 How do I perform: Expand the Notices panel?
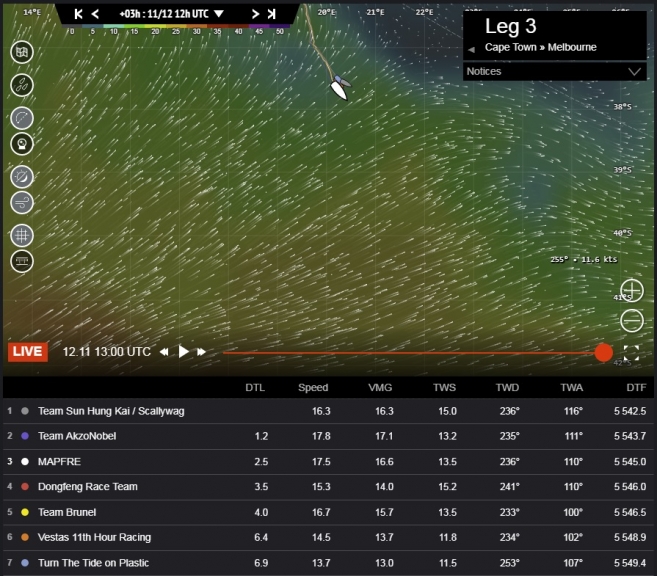pyautogui.click(x=554, y=71)
